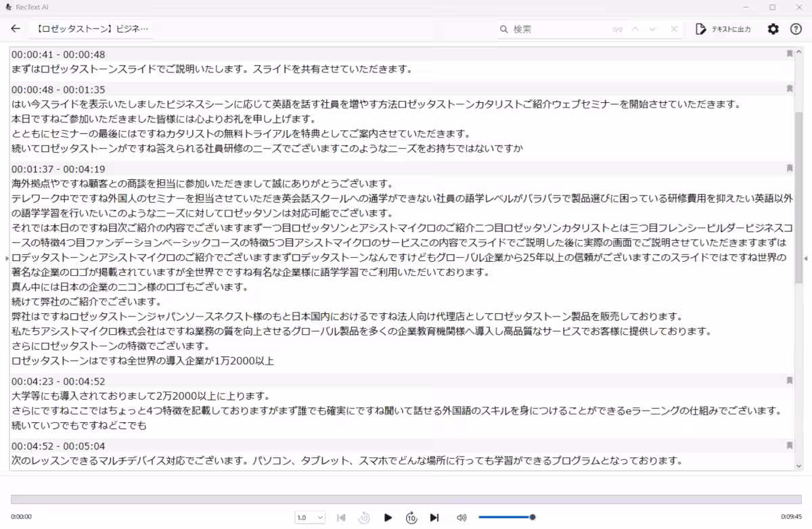The image size is (812, 529).
Task: Expand the left side panel arrow
Action: click(x=6, y=258)
